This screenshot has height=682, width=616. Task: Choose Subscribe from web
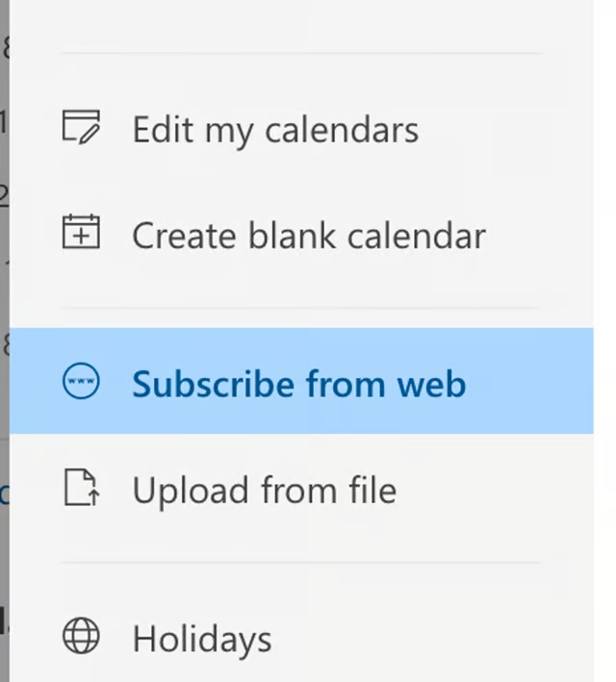click(x=298, y=384)
